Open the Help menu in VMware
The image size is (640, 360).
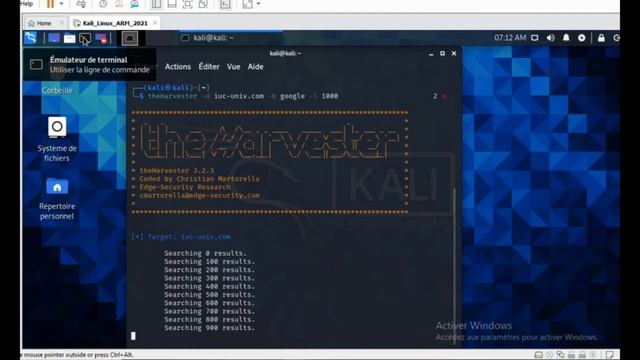click(27, 4)
